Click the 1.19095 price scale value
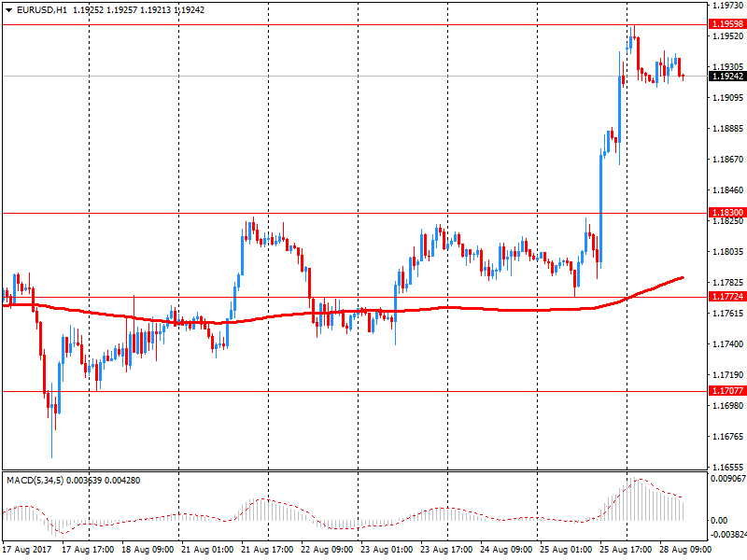 click(x=728, y=98)
